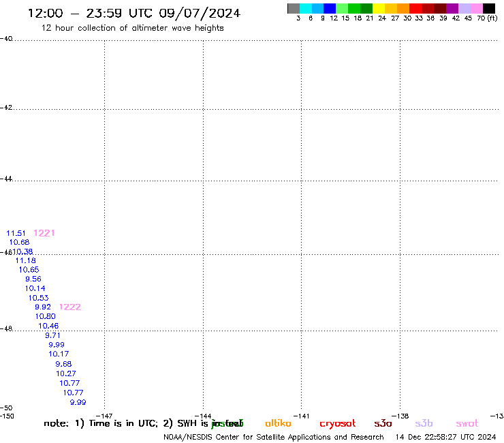This screenshot has height=443, width=504.
Task: Select the 9.68 reading
Action: click(63, 364)
